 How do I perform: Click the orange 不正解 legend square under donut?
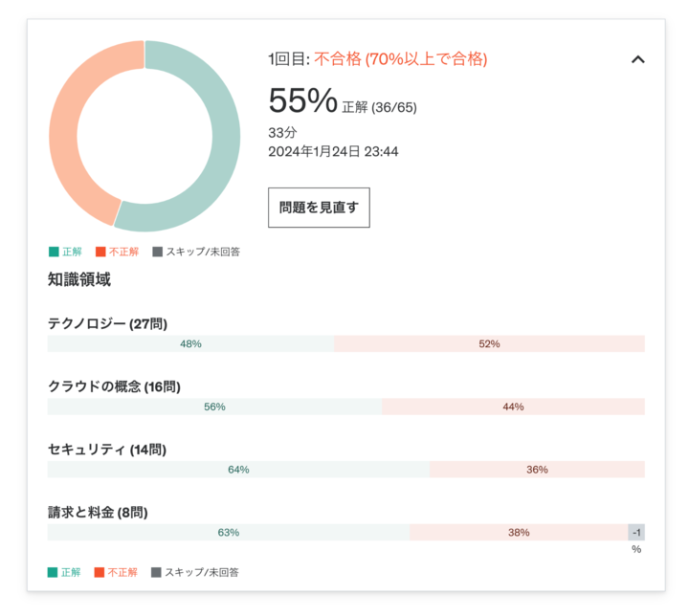pyautogui.click(x=100, y=253)
